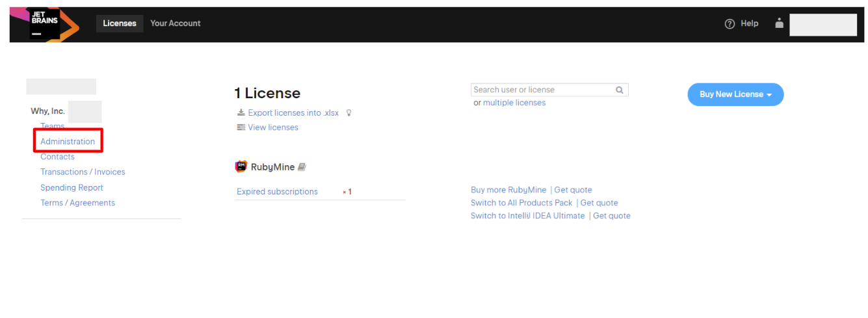
Task: Click the search magnifier icon
Action: pos(620,90)
